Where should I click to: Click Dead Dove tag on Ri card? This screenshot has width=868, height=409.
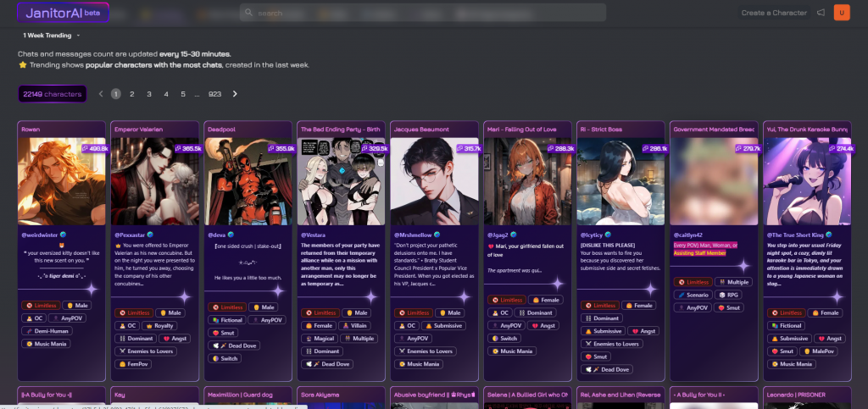point(607,369)
